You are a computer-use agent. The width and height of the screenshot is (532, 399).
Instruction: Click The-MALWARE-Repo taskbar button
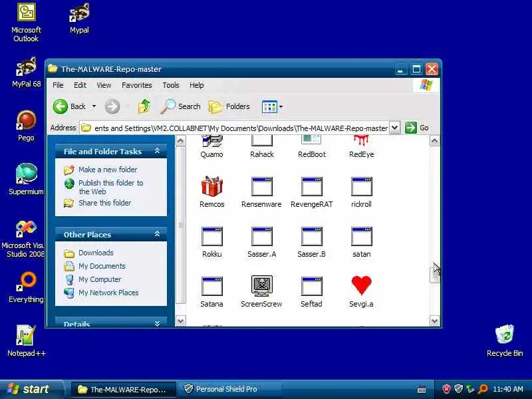point(124,389)
